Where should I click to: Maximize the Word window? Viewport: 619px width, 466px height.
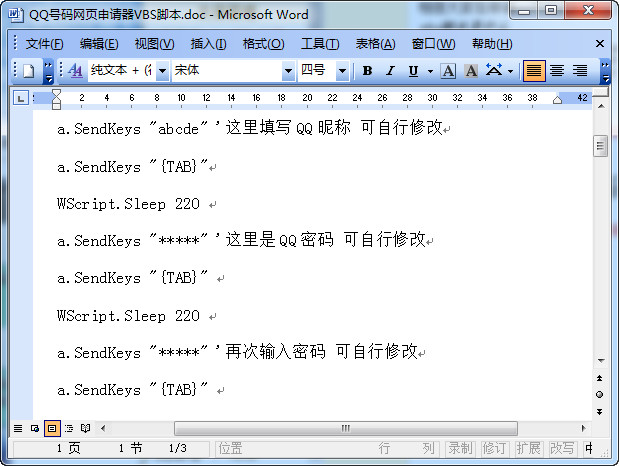(x=551, y=10)
